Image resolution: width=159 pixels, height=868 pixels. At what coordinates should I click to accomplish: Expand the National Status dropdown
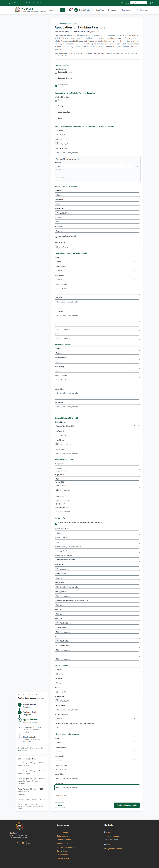click(x=138, y=426)
